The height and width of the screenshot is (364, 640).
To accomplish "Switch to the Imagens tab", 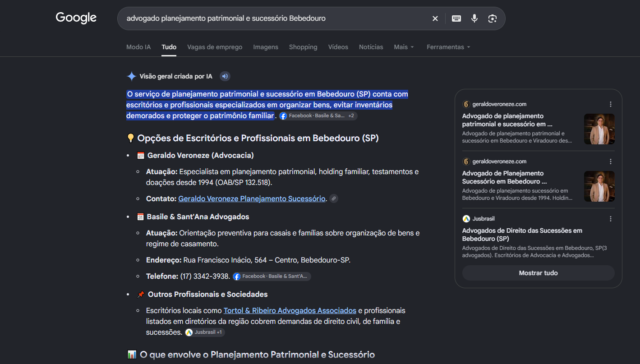I will [x=266, y=47].
